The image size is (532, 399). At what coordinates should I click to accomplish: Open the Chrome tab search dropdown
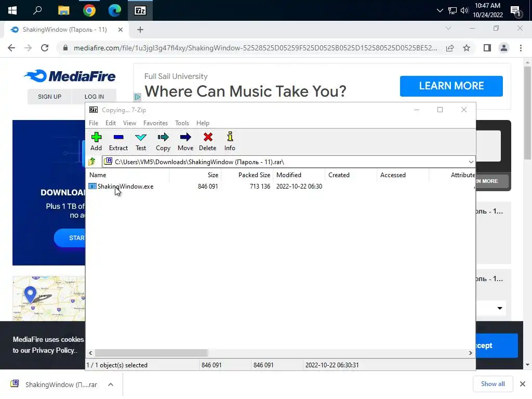pyautogui.click(x=448, y=28)
